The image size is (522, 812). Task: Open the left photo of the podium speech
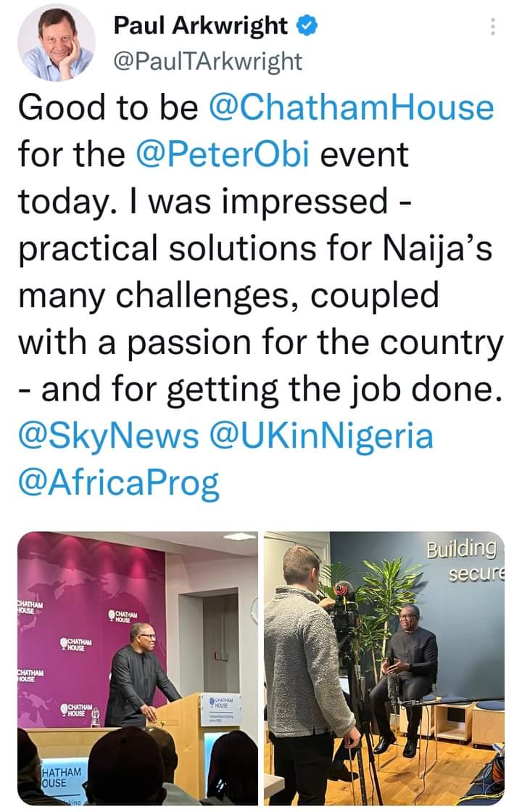pyautogui.click(x=138, y=668)
